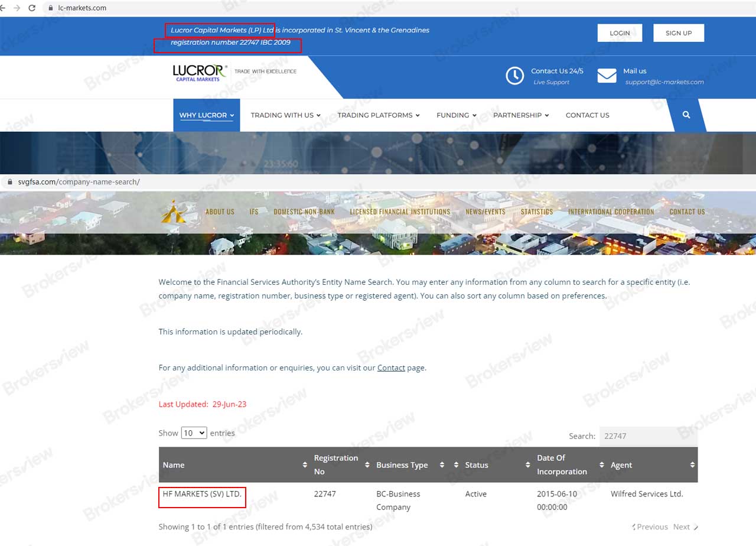Click the LOGIN button
Screen dimensions: 756x546
click(x=620, y=33)
